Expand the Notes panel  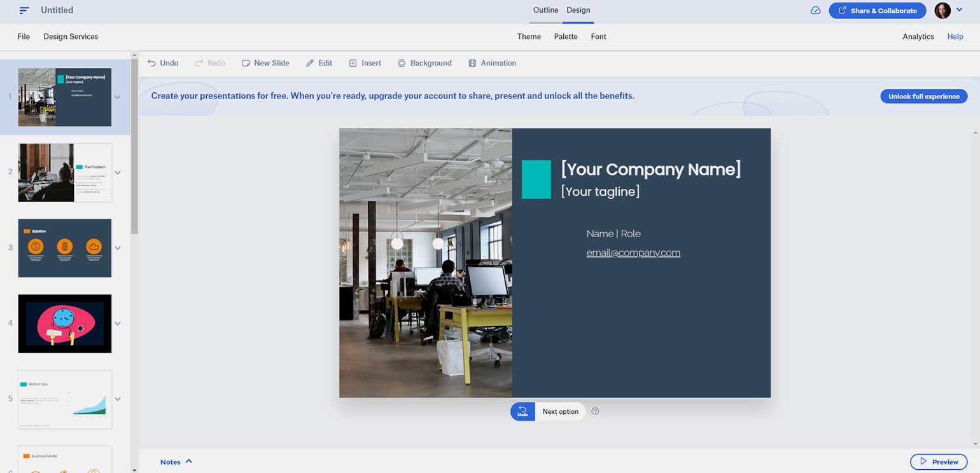[176, 462]
